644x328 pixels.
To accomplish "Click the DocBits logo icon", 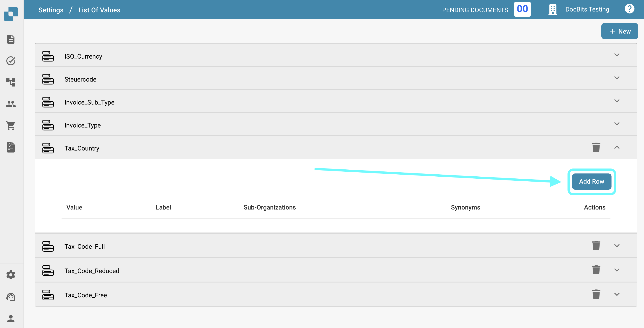I will (11, 14).
